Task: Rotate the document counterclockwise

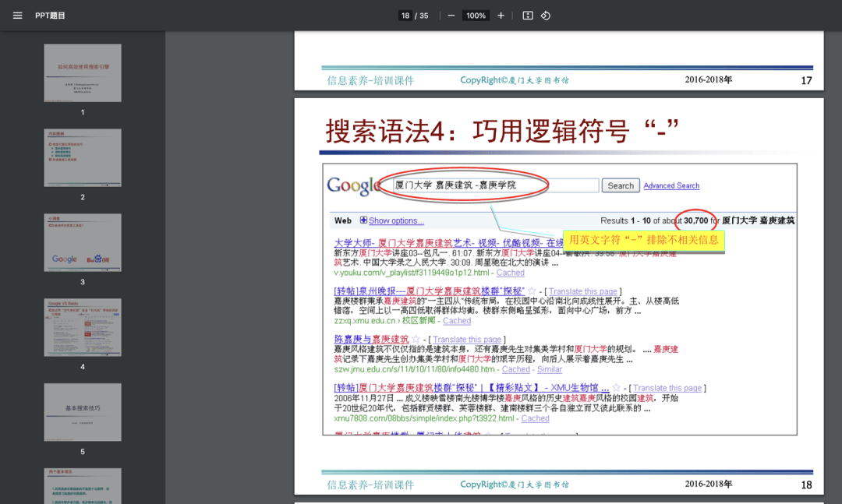Action: pos(546,16)
